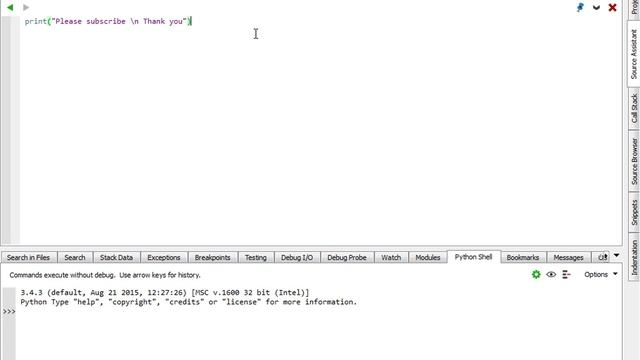
Task: Switch to the Search in Files tab
Action: coord(28,258)
